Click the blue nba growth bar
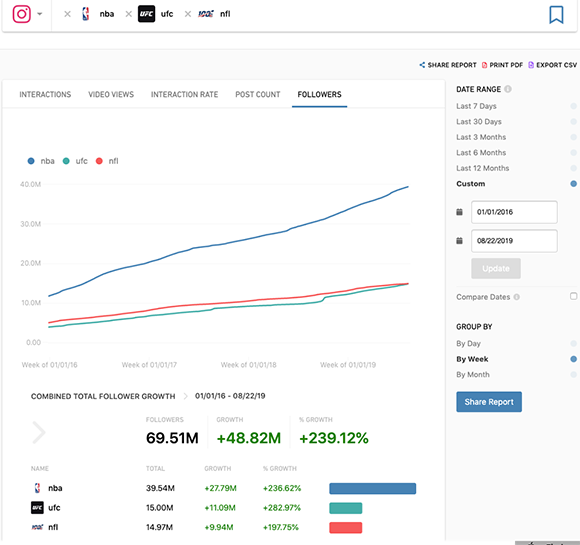This screenshot has width=580, height=545. coord(372,488)
